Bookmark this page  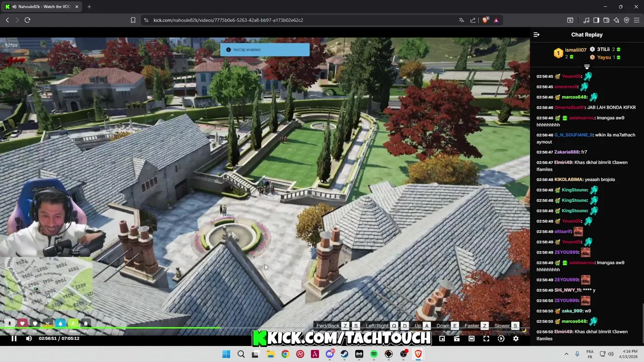coord(133,20)
